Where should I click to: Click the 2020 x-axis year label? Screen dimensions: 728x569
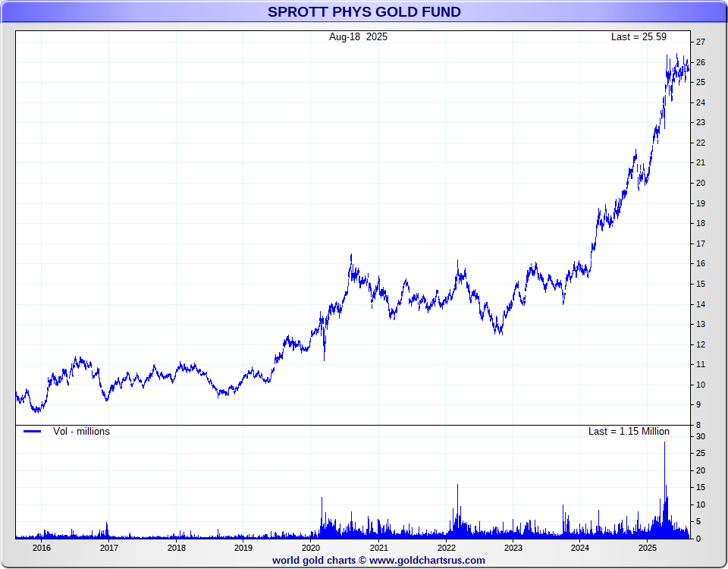[311, 548]
